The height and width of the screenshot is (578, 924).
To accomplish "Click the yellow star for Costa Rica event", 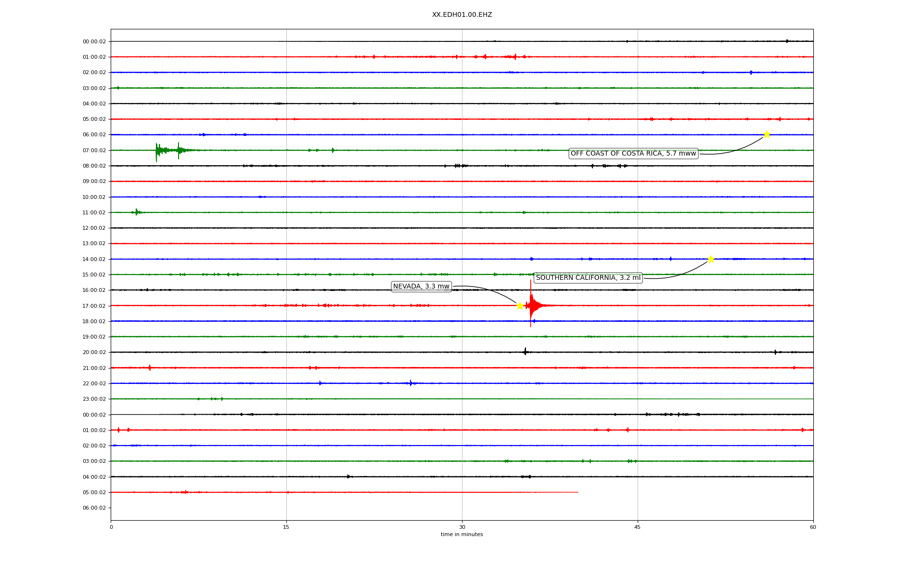I will click(x=767, y=134).
